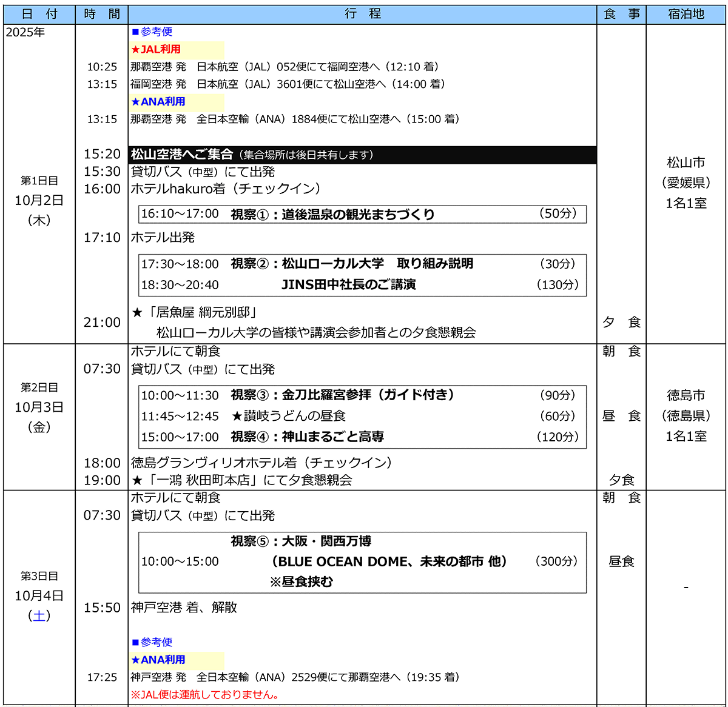
Task: Select the 宿泊地 column header
Action: 686,14
